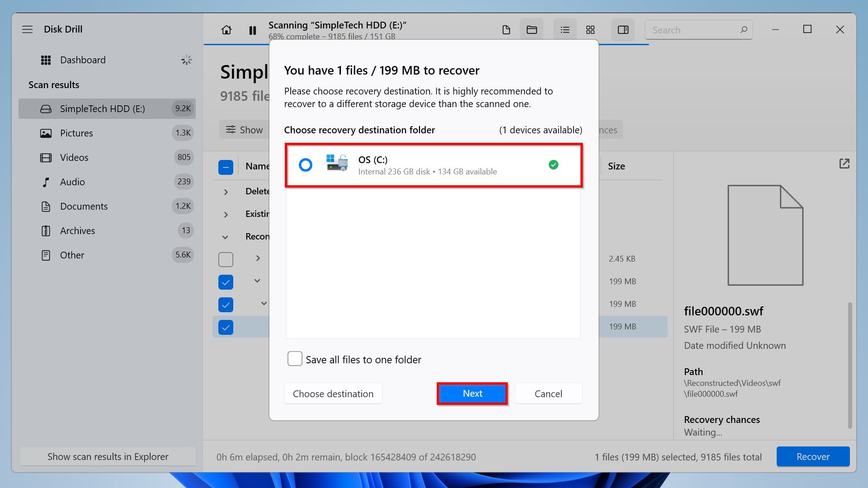Viewport: 868px width, 488px height.
Task: Select list view layout icon
Action: pyautogui.click(x=565, y=30)
